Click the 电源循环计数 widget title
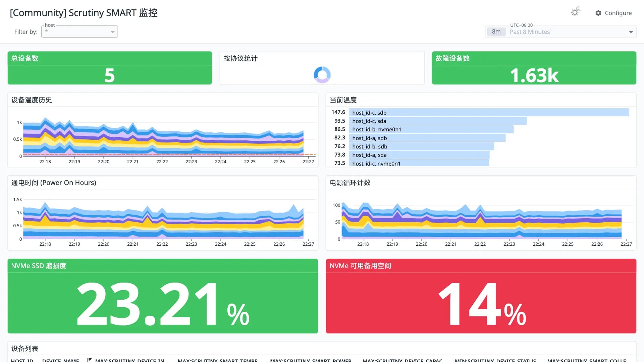 tap(350, 183)
